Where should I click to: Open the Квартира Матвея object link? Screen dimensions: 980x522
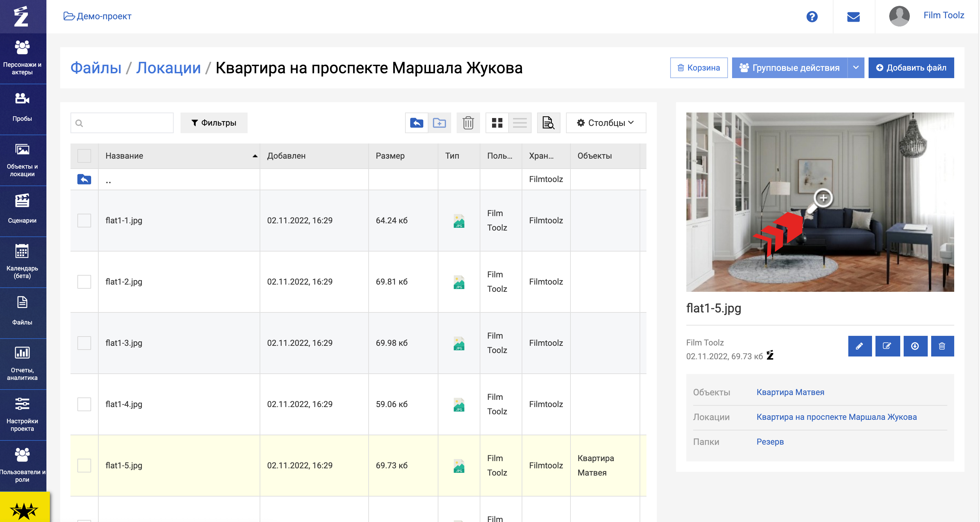pos(790,393)
